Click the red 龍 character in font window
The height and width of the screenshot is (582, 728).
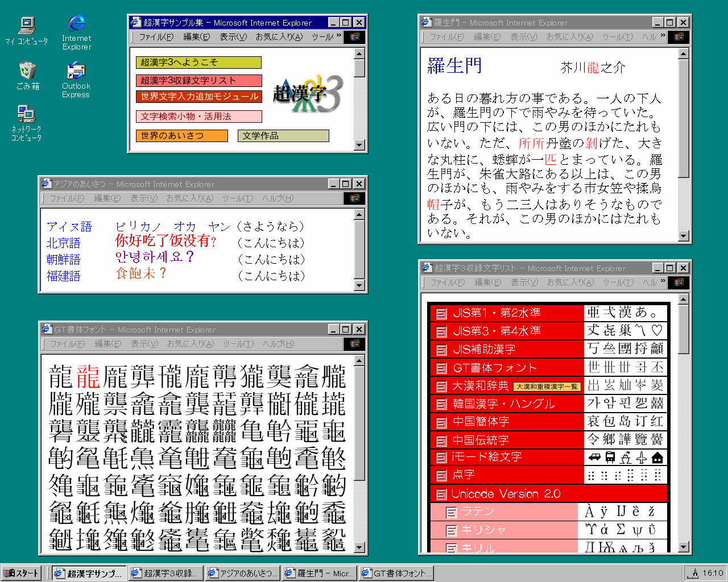point(88,377)
